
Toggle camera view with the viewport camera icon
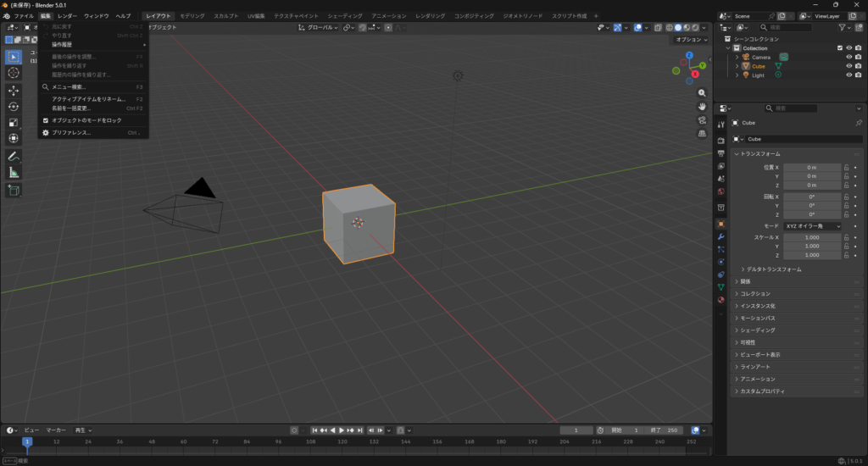pos(702,119)
